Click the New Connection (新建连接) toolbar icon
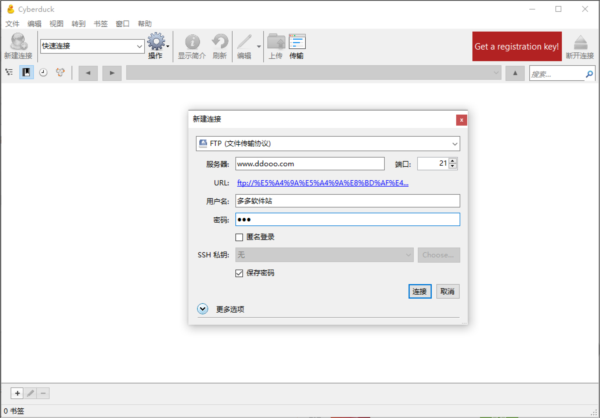600x418 pixels. [x=18, y=46]
